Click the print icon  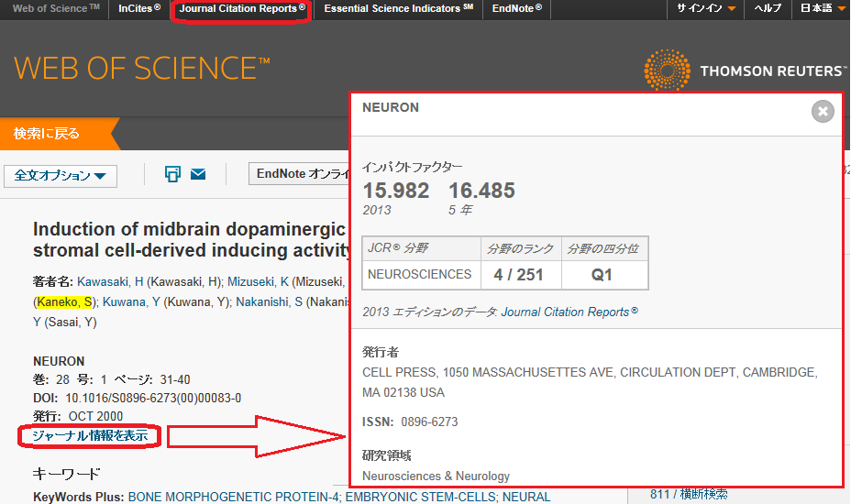[x=172, y=174]
